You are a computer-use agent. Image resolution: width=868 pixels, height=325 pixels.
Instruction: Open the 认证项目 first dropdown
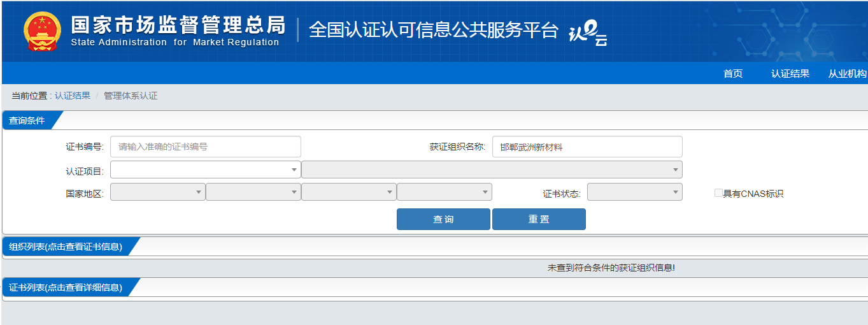(206, 170)
